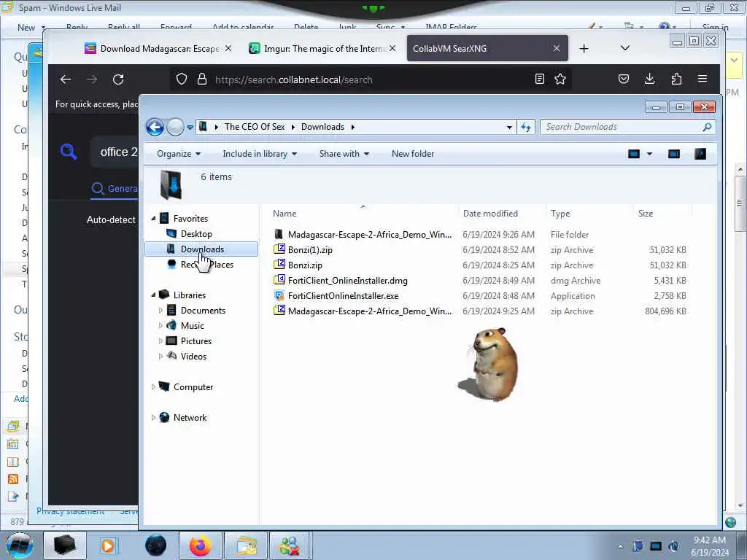Open the Include in library menu
The image size is (747, 560).
pyautogui.click(x=260, y=154)
